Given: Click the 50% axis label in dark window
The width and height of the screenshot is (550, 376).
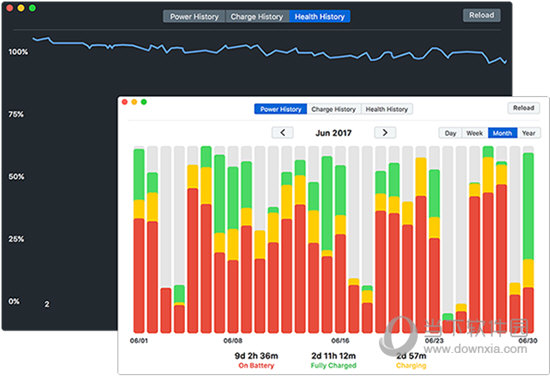Looking at the screenshot, I should click(16, 176).
